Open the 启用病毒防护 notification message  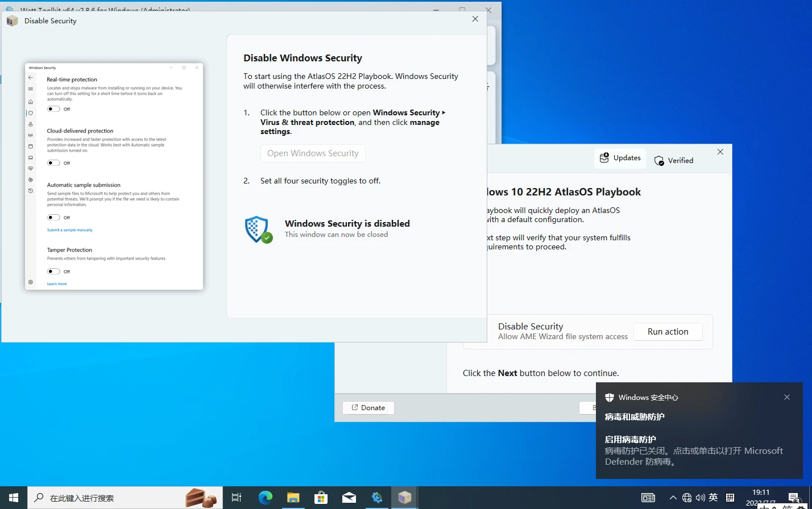tap(694, 450)
